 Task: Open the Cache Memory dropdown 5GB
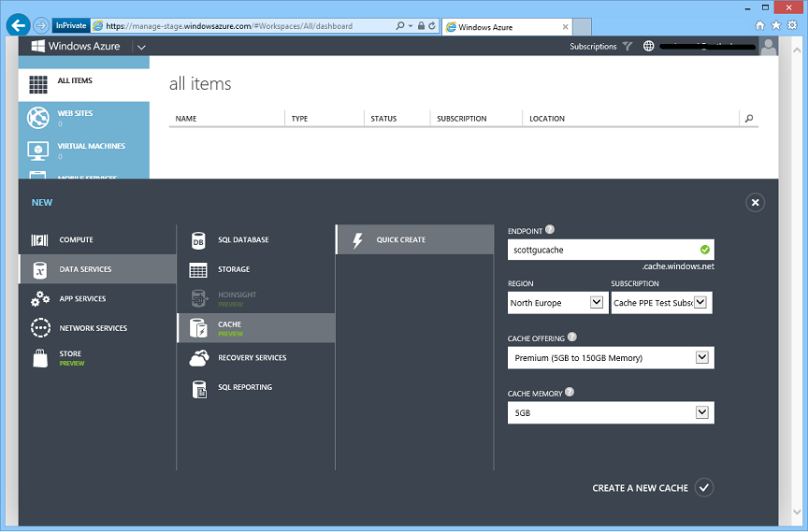click(x=611, y=412)
